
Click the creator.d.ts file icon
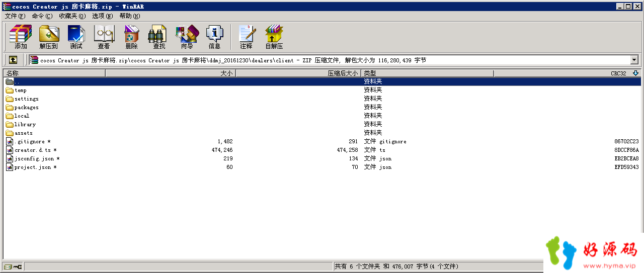10,150
